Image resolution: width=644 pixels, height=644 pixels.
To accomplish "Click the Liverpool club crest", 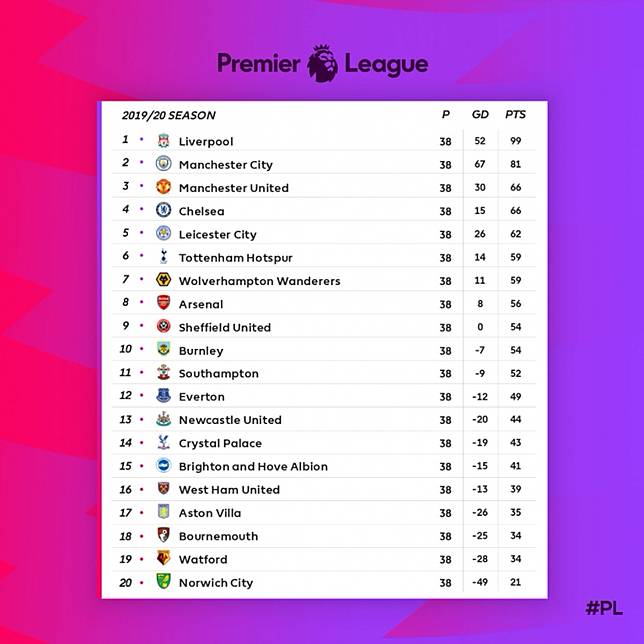I will pos(163,141).
